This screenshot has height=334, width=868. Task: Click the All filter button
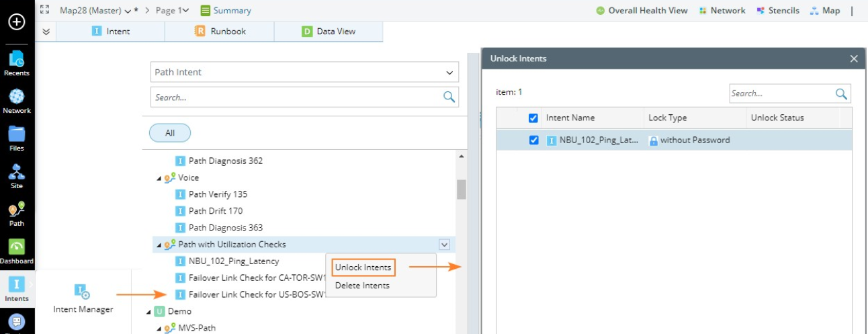[170, 133]
